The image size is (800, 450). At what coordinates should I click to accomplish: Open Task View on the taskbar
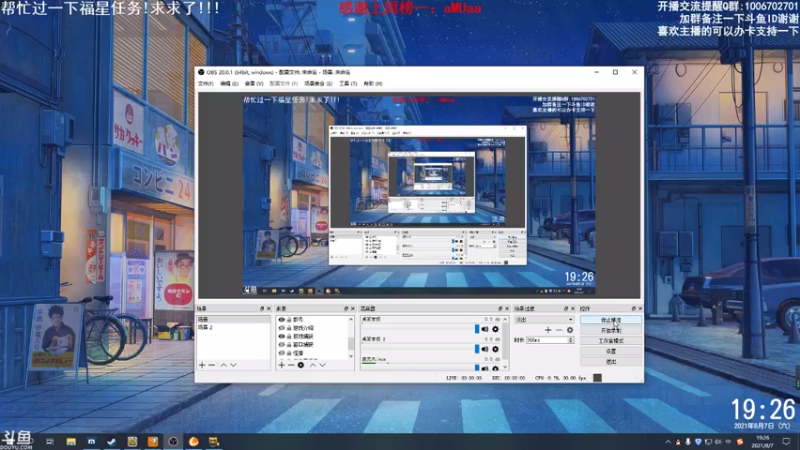(x=50, y=442)
